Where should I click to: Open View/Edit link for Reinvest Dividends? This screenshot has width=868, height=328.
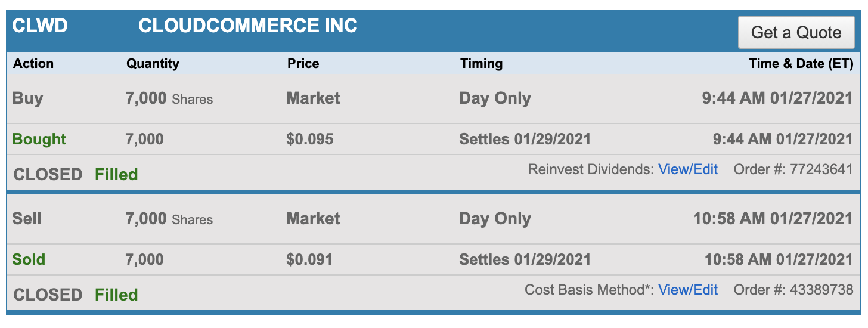click(x=688, y=169)
